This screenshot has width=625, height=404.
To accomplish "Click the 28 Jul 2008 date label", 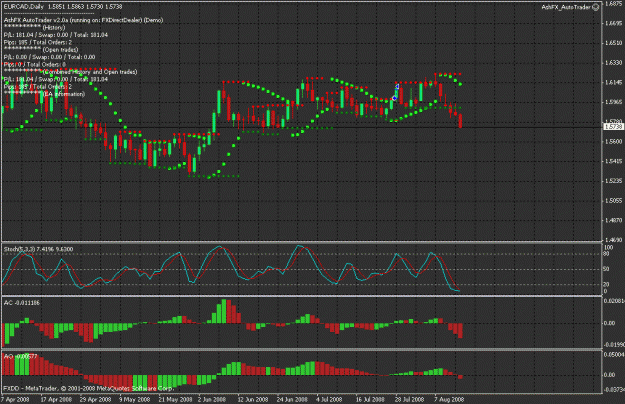I will pos(409,399).
